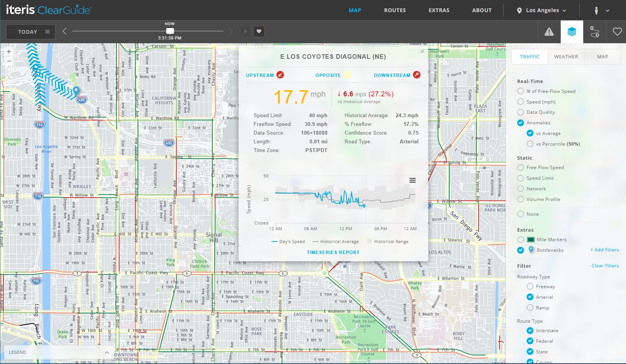This screenshot has width=626, height=364.
Task: Open the TODAY date dropdown
Action: point(31,32)
